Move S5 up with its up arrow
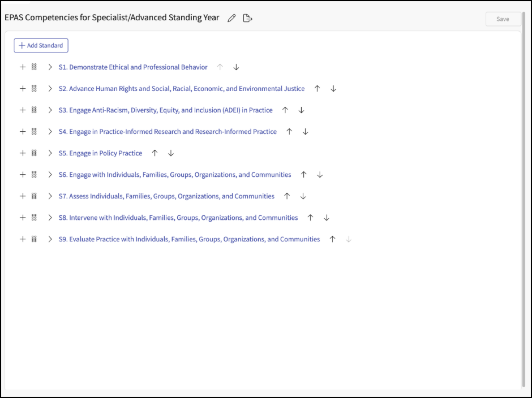The height and width of the screenshot is (398, 532). 155,153
